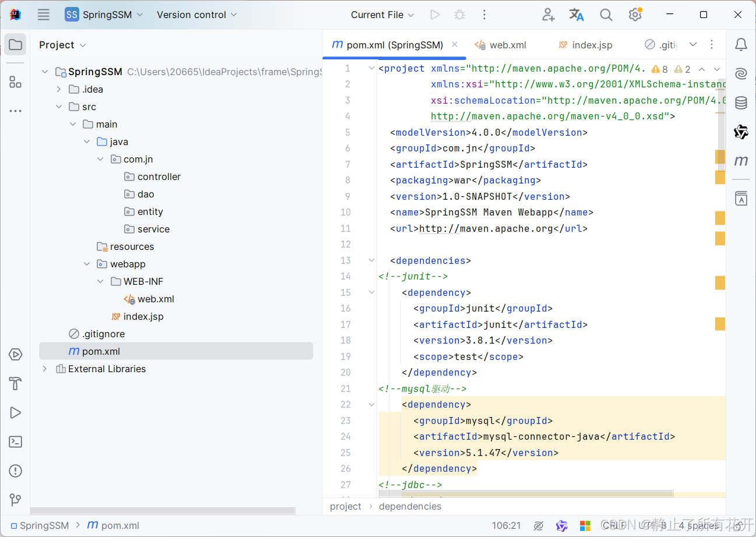
Task: Open the Structure tool window icon
Action: click(16, 82)
